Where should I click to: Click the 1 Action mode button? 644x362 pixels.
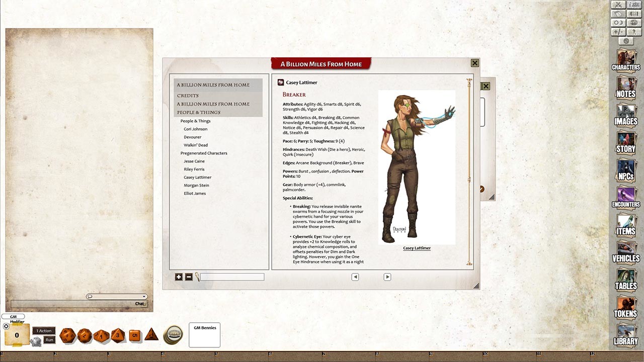[x=43, y=330]
